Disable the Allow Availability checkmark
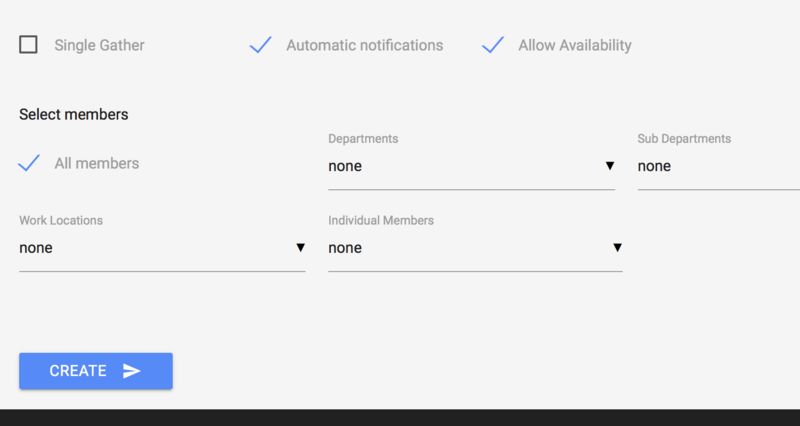Viewport: 800px width, 426px height. coord(492,45)
